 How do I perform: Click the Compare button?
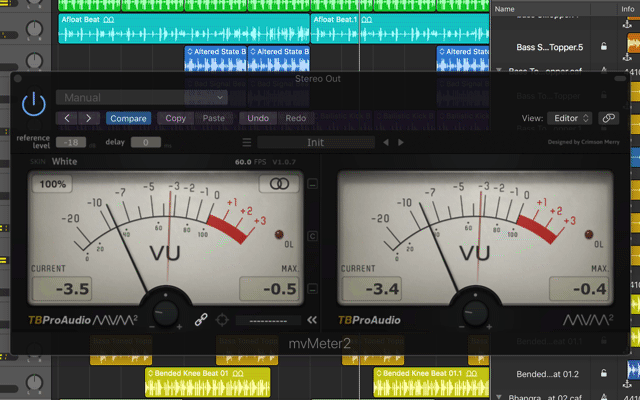(x=128, y=118)
